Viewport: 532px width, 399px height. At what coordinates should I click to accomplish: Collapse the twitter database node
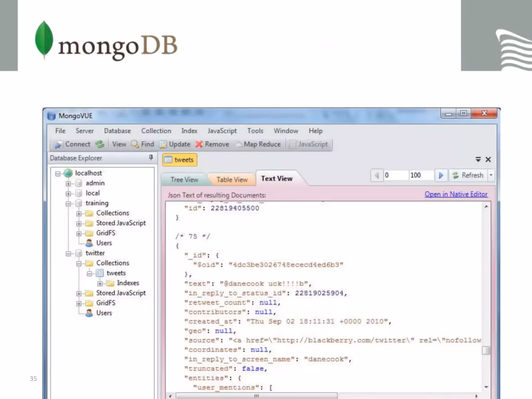coord(68,253)
